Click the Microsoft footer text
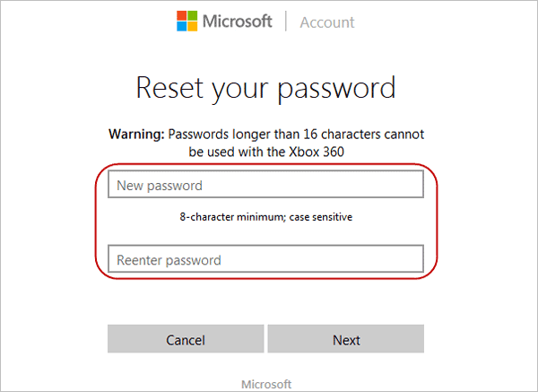 (x=266, y=384)
